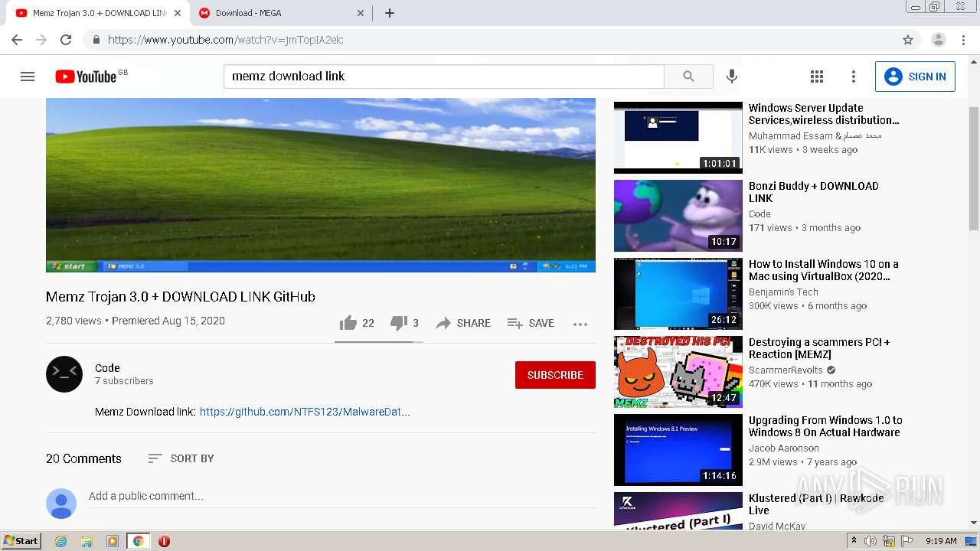
Task: Click the memz download link search box
Action: click(444, 77)
